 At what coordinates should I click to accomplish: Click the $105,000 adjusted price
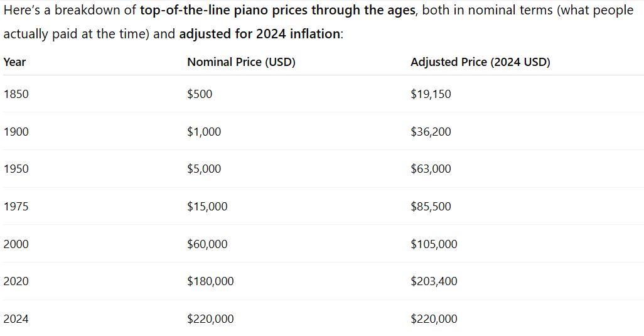tap(434, 244)
